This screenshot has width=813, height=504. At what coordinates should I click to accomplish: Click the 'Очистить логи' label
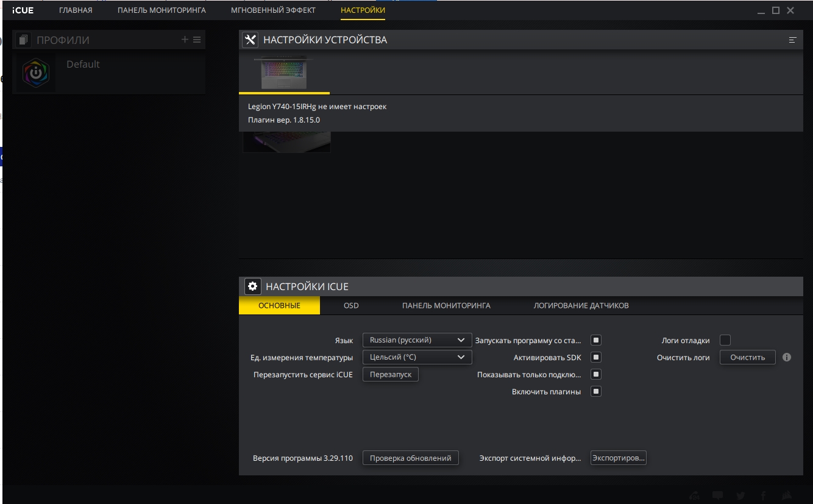(x=683, y=357)
